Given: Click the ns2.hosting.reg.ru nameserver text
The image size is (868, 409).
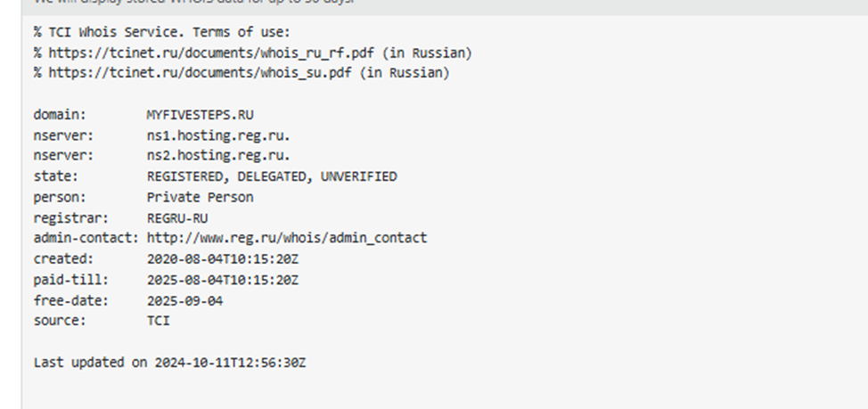Looking at the screenshot, I should coord(218,156).
